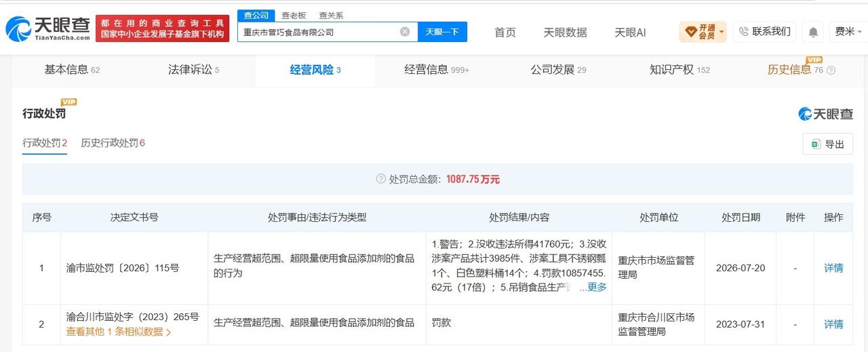Screen dimensions: 868x352
Task: Click the help icon before 处罚总金额
Action: point(381,179)
